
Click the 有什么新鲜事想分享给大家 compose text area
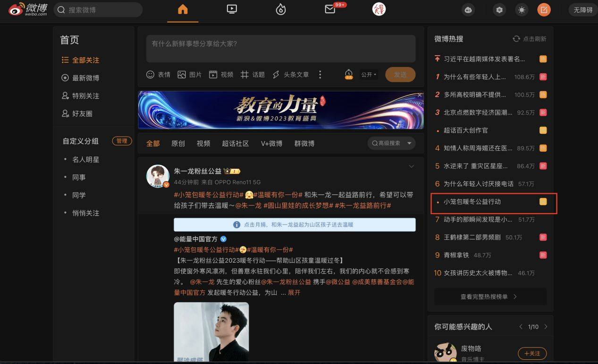[x=281, y=49]
